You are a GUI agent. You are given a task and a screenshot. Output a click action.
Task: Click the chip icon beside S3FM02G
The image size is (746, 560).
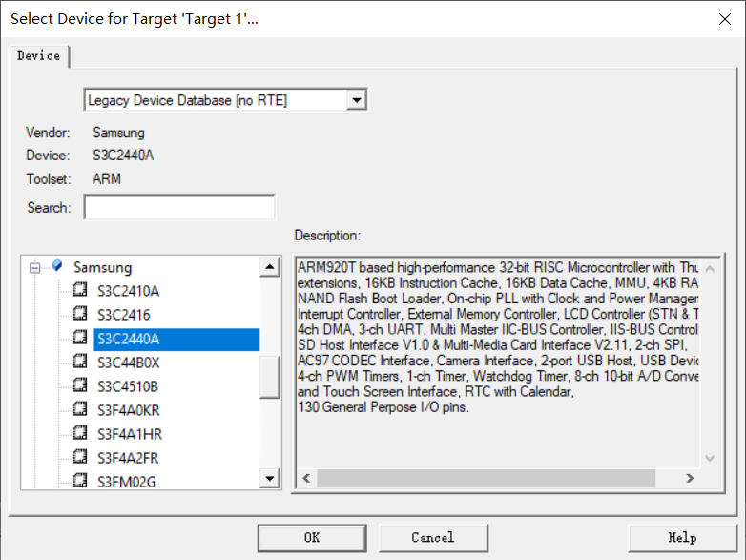click(x=79, y=480)
